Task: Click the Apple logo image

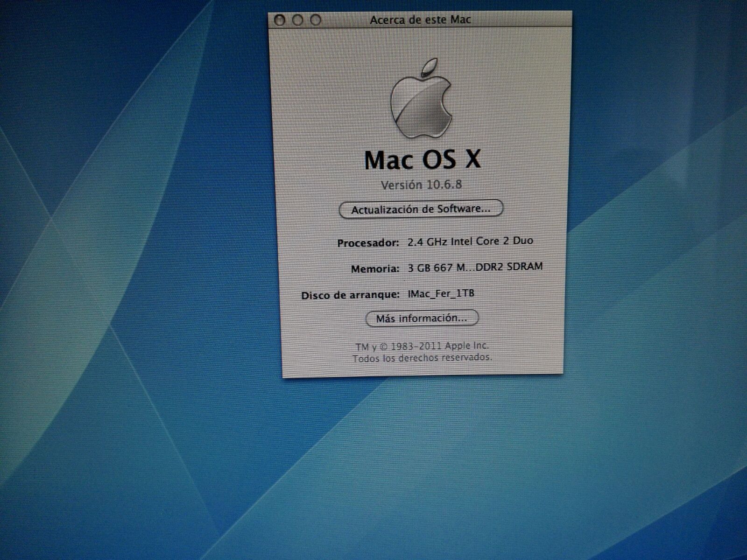Action: 422,98
